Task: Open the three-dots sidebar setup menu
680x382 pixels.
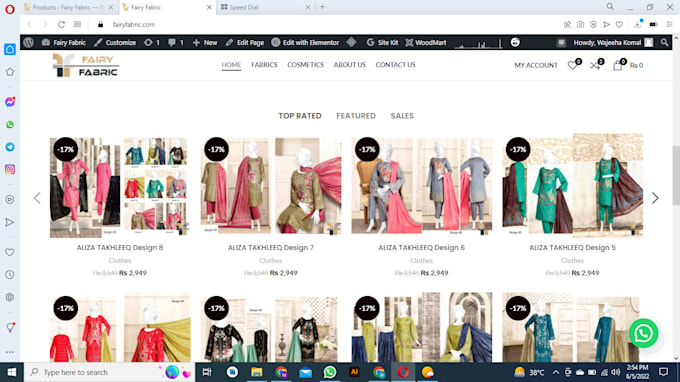Action: pos(10,352)
